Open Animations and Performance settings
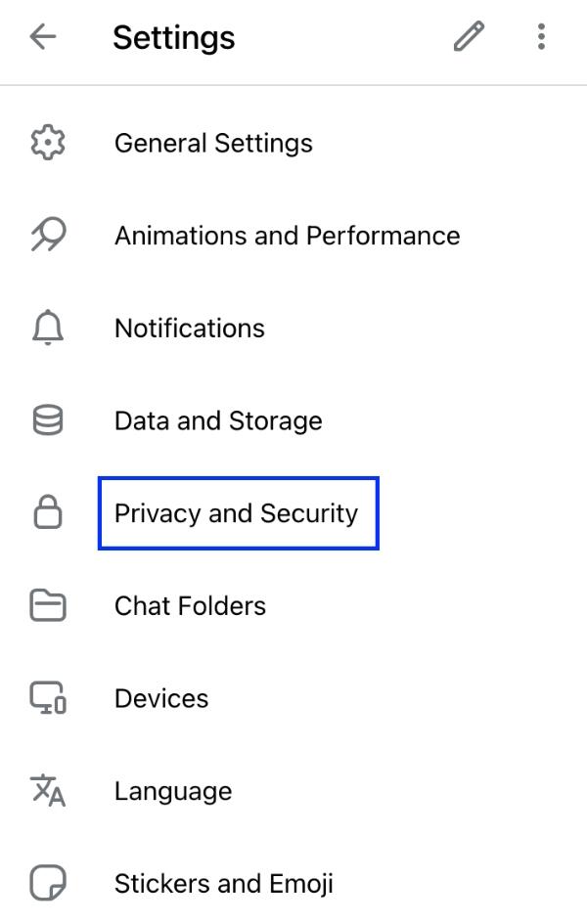The width and height of the screenshot is (587, 924). point(287,236)
